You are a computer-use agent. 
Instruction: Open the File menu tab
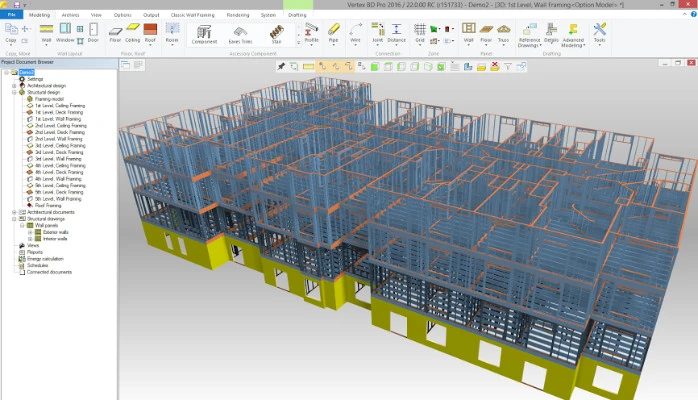[x=12, y=15]
